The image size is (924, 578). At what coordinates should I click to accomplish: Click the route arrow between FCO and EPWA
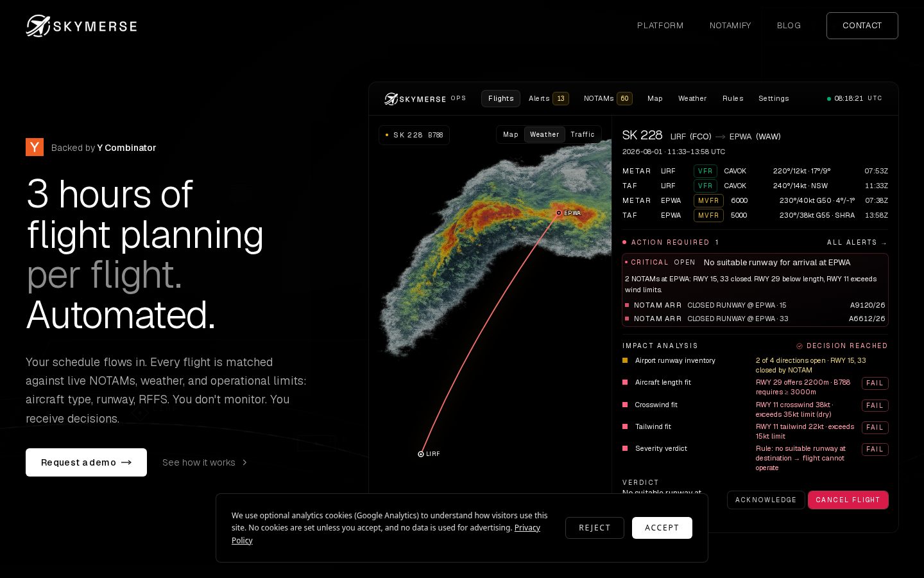pos(721,136)
